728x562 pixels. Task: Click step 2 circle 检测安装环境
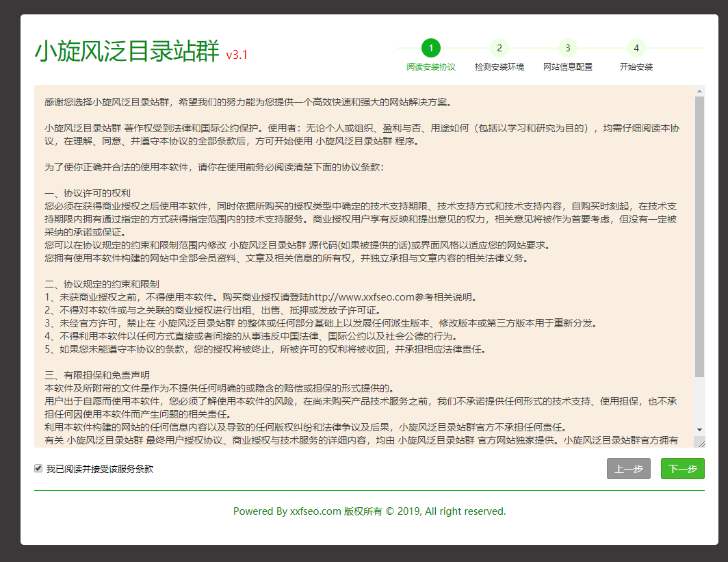(499, 48)
